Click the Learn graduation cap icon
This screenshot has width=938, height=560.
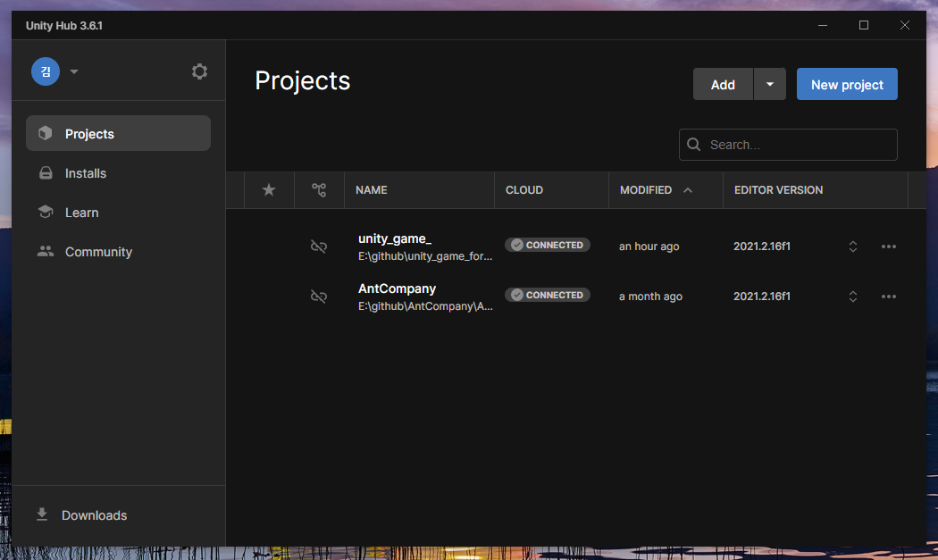click(46, 212)
